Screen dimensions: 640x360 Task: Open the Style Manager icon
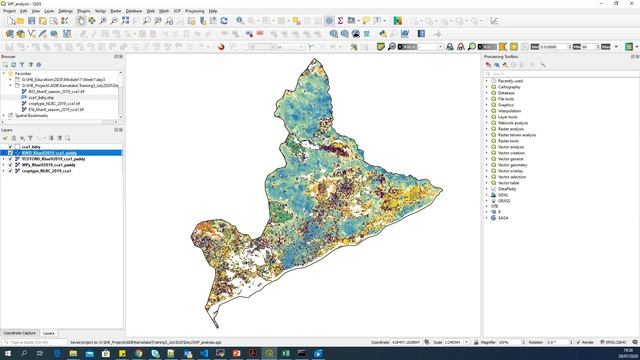(64, 21)
